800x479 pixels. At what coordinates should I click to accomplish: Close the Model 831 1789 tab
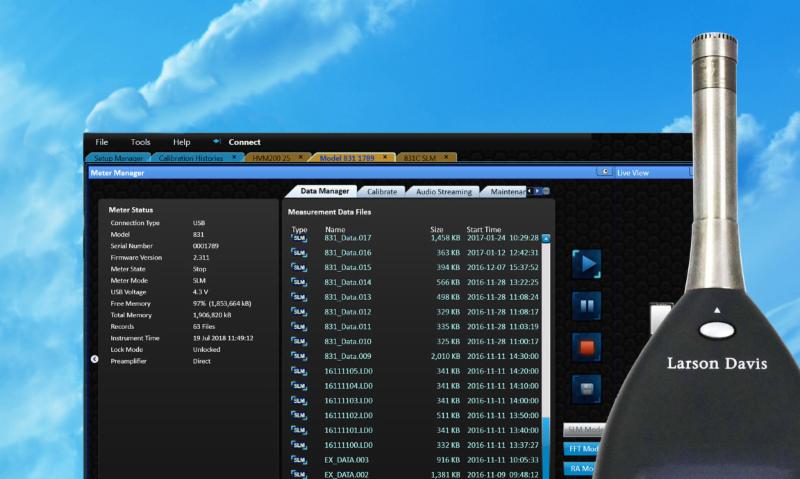385,157
